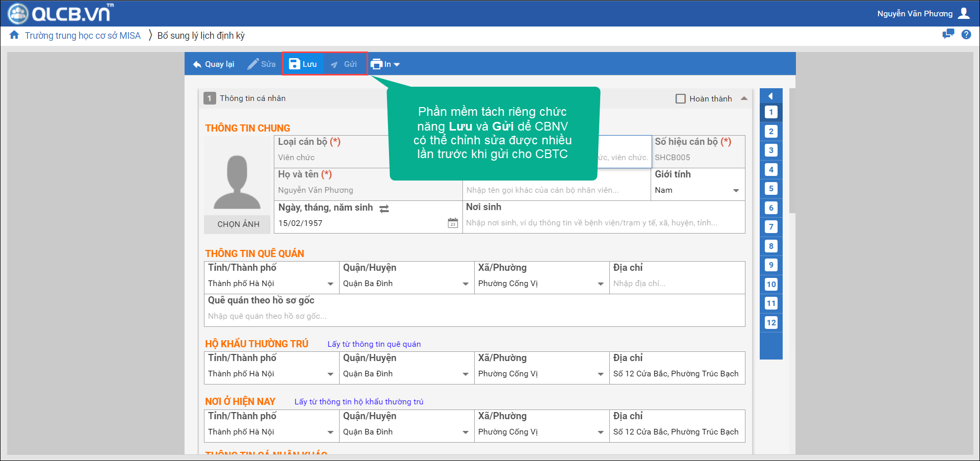Image resolution: width=980 pixels, height=461 pixels.
Task: Open the calendar date picker icon
Action: tap(452, 223)
